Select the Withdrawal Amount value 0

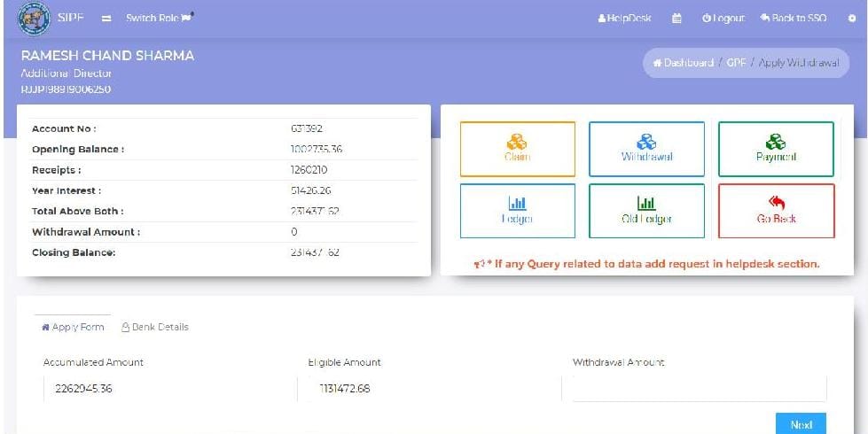294,232
